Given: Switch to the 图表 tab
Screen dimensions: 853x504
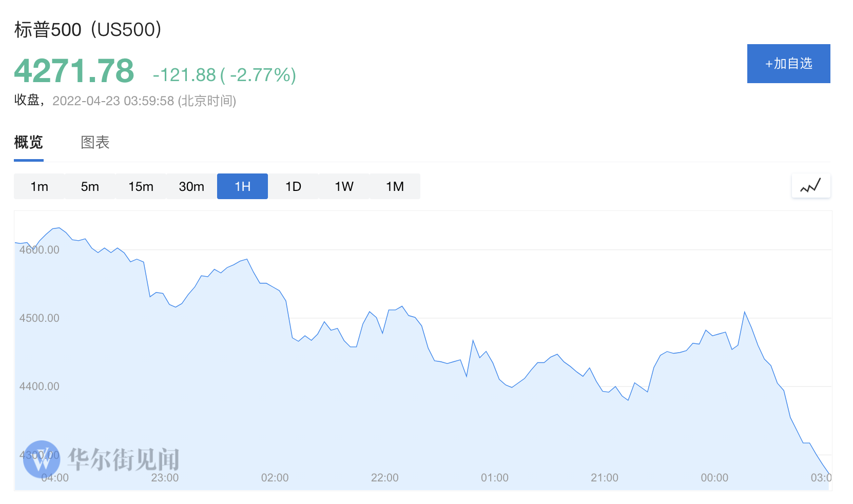Looking at the screenshot, I should coord(95,142).
